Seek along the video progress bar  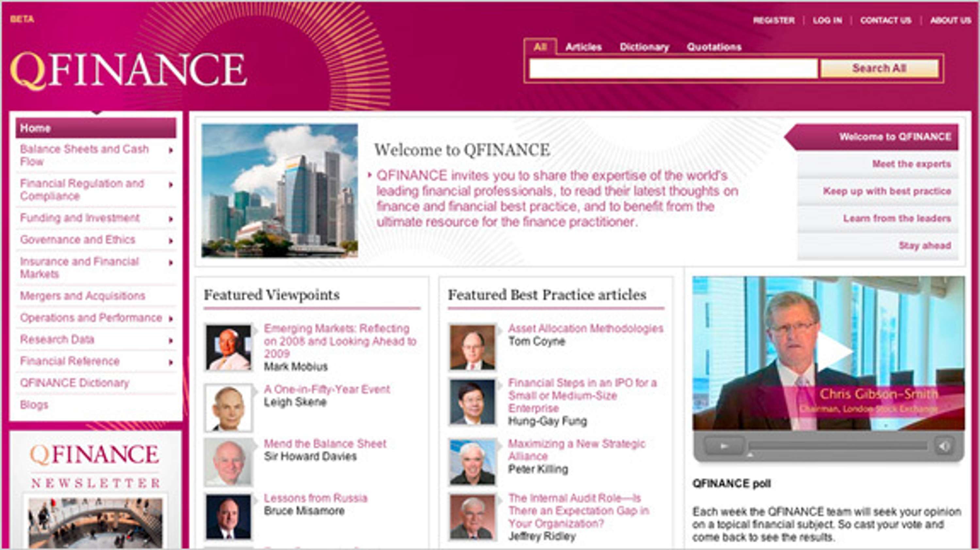pyautogui.click(x=838, y=446)
